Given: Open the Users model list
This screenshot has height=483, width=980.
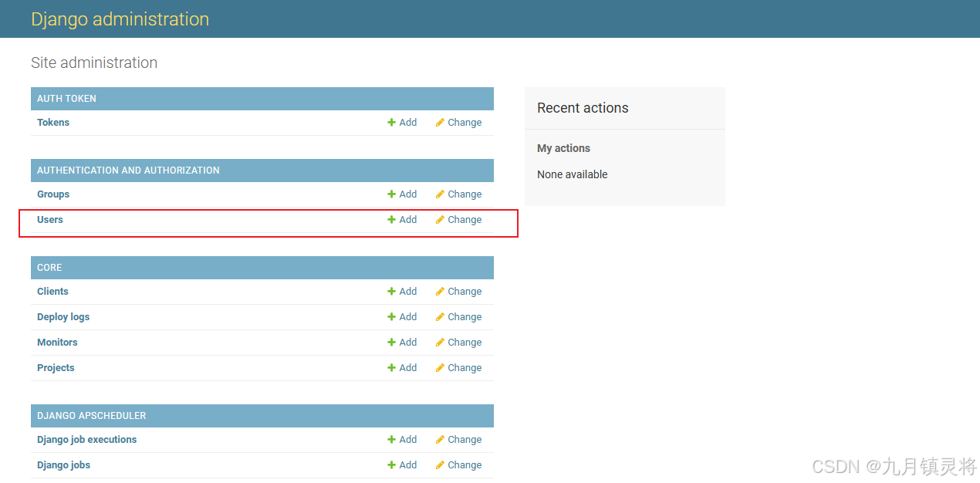Looking at the screenshot, I should (50, 220).
